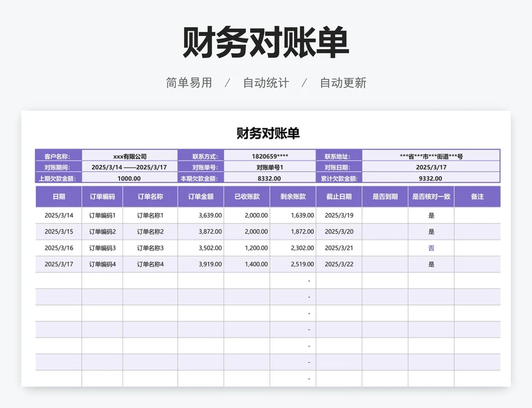Click the 订单编码1 cell

[102, 216]
